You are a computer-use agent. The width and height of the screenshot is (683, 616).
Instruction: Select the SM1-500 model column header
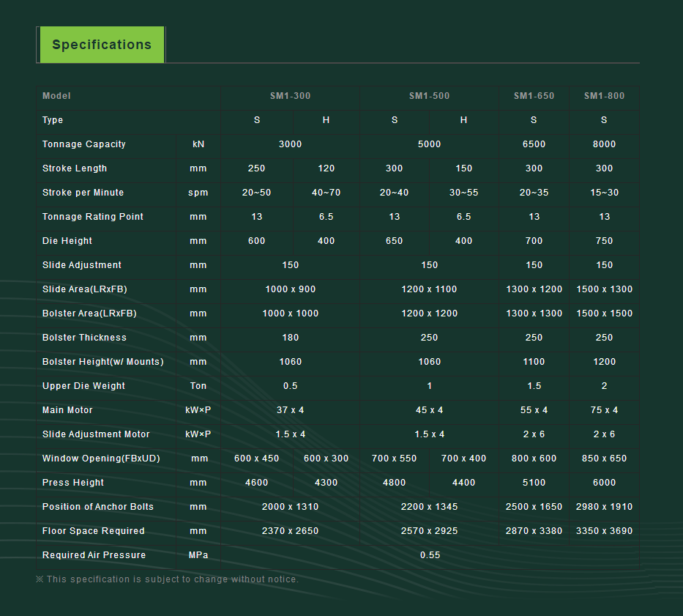coord(429,96)
